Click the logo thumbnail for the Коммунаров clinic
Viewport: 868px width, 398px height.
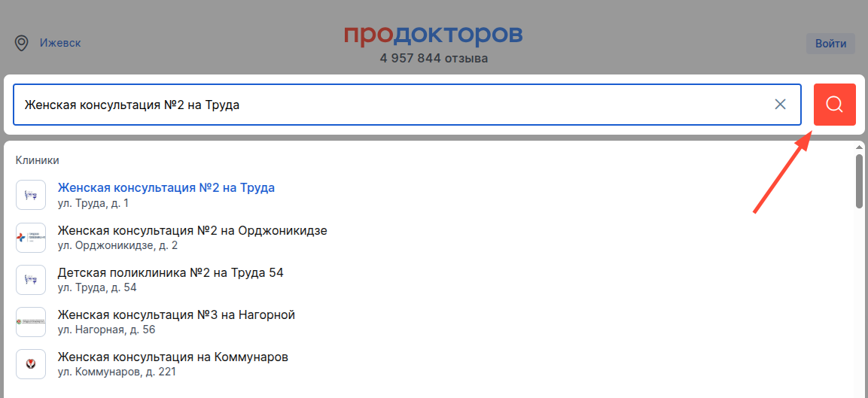[x=30, y=364]
